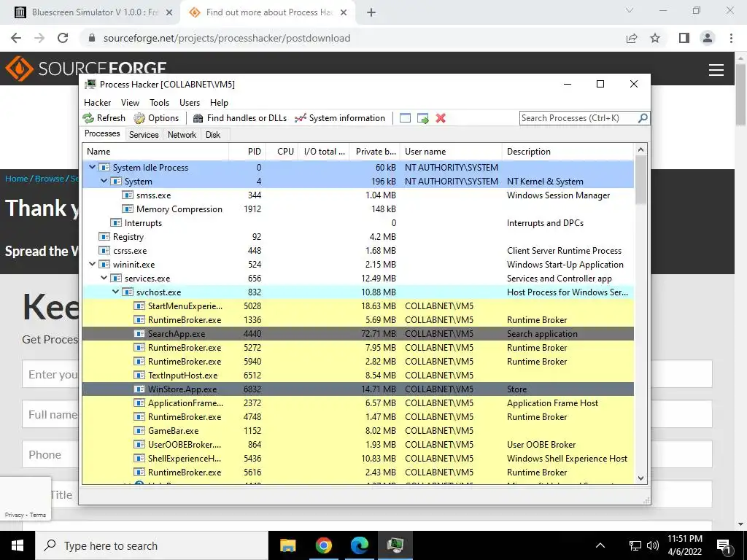Sort by the User name column header
This screenshot has width=747, height=560.
[451, 152]
